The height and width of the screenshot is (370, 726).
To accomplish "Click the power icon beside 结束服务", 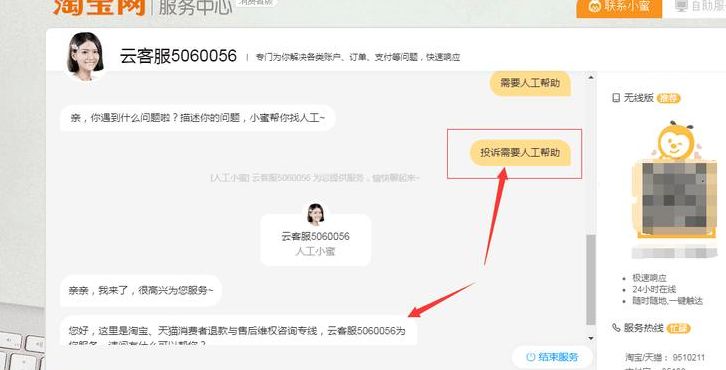I will (x=531, y=357).
